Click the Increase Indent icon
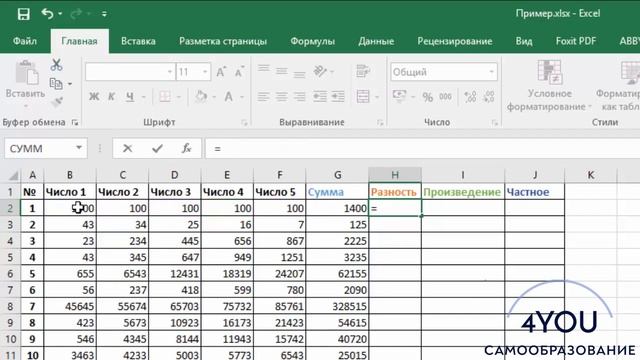640x360 pixels. [x=338, y=97]
